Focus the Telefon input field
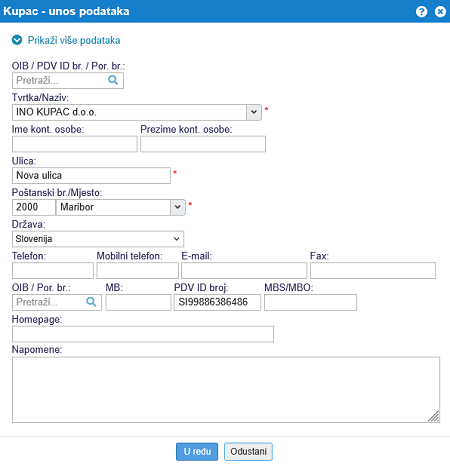 pos(53,271)
